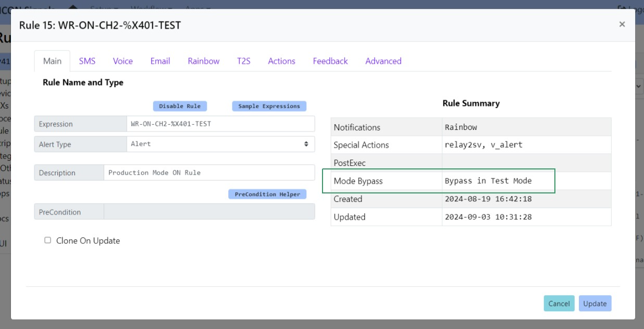Enable the Clone On Update checkbox

pyautogui.click(x=48, y=240)
